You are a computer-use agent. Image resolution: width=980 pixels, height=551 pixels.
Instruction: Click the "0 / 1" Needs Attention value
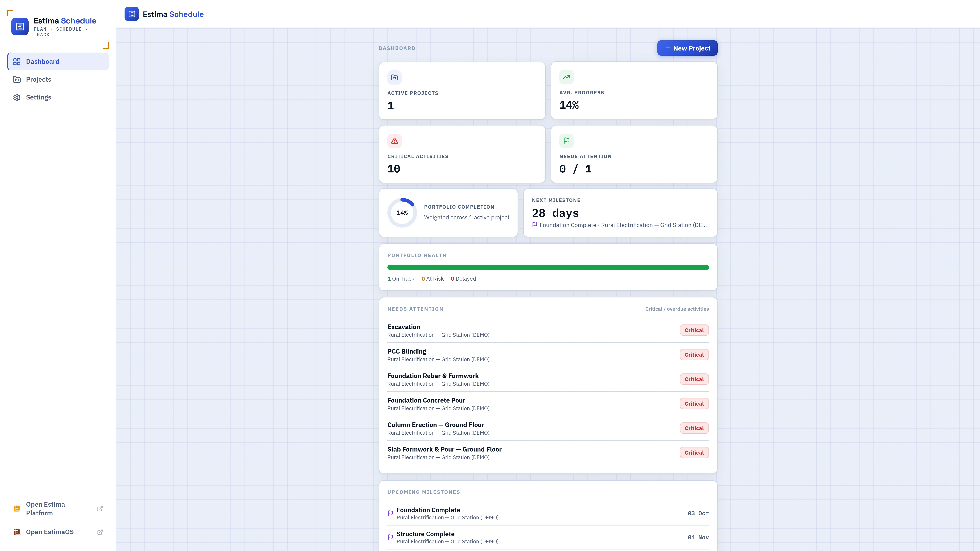[x=575, y=169]
